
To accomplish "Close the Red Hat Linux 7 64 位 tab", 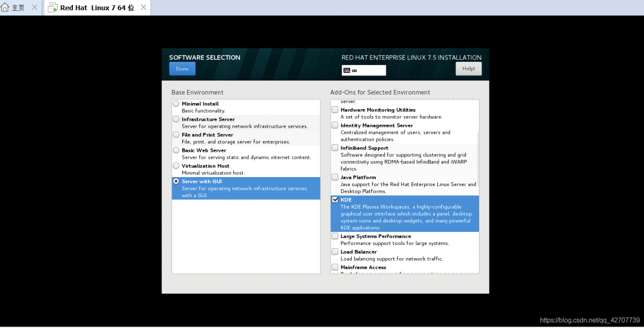I will [x=143, y=8].
